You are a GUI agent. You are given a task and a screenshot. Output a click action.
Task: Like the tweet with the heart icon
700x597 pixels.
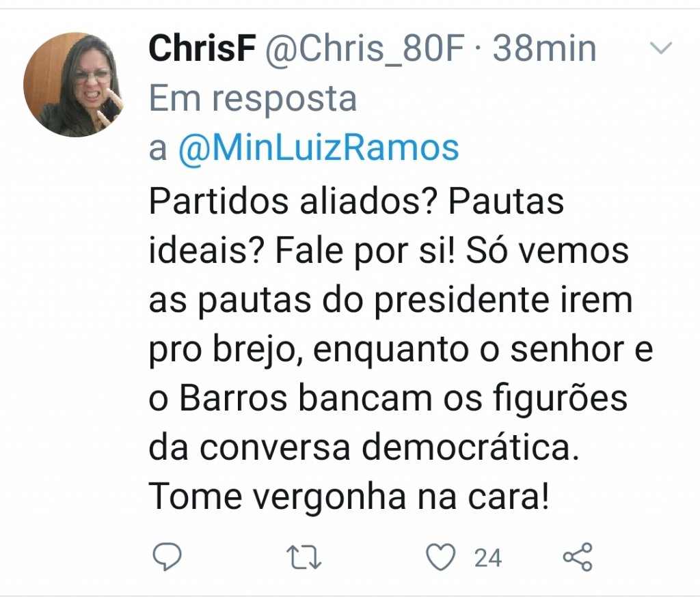[441, 557]
